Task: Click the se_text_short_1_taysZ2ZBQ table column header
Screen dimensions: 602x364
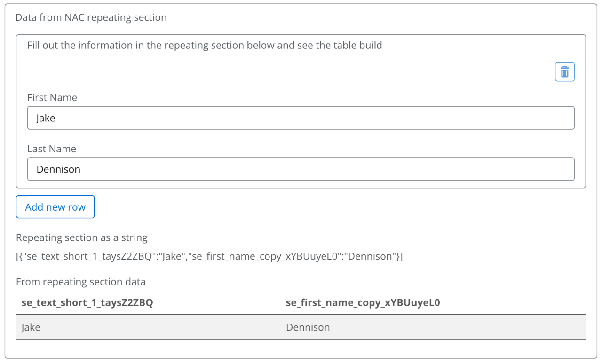Action: (x=87, y=303)
